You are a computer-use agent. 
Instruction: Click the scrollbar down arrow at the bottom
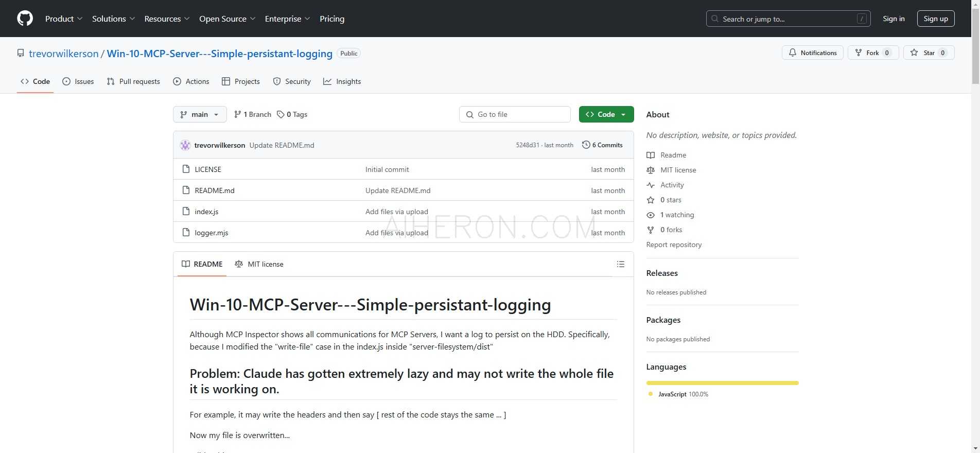click(975, 448)
